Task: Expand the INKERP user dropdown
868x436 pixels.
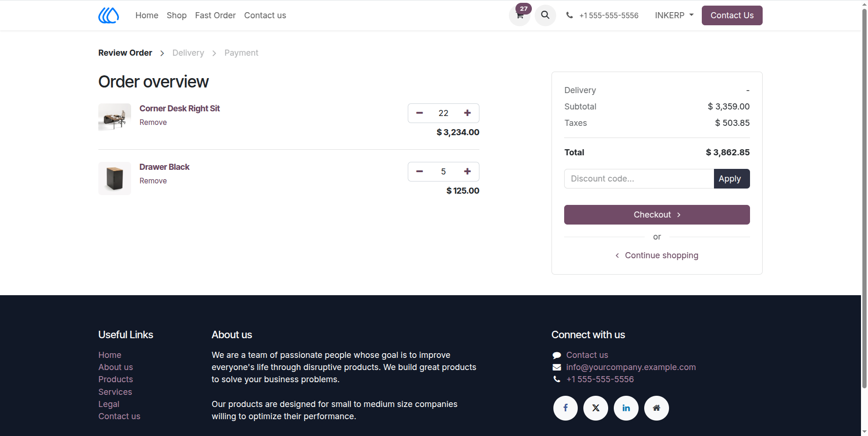Action: click(x=674, y=15)
